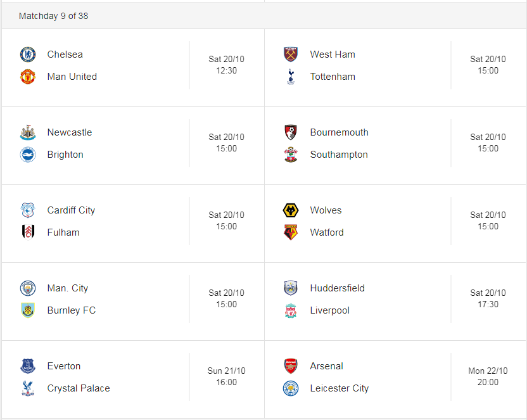This screenshot has height=420, width=527.
Task: Select the Man. City team name
Action: point(68,288)
